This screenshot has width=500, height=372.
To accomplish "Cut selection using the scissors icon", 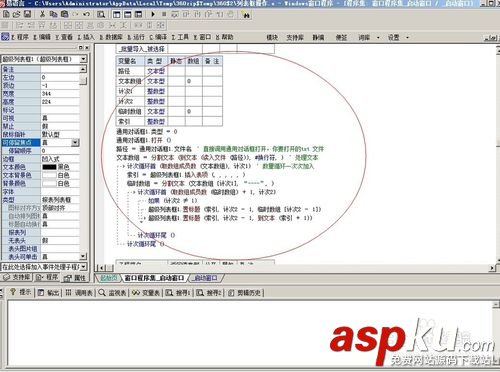I will pyautogui.click(x=42, y=14).
